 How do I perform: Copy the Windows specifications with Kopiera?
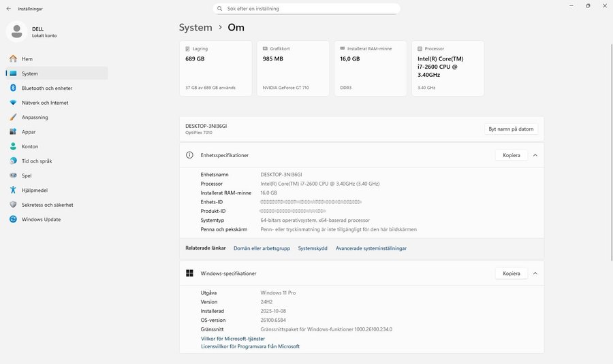pos(511,274)
